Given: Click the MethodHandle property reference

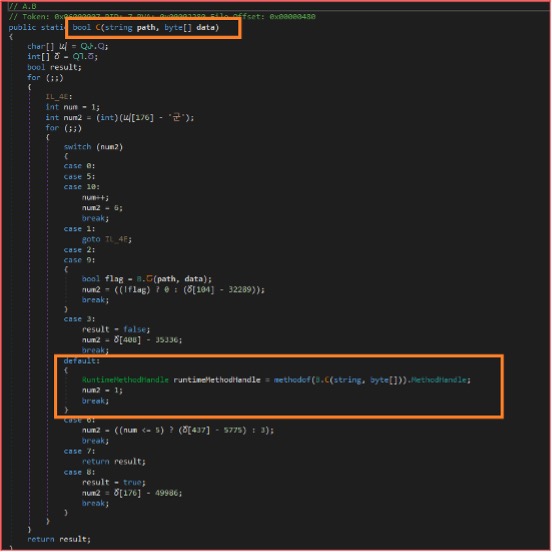Looking at the screenshot, I should click(439, 380).
